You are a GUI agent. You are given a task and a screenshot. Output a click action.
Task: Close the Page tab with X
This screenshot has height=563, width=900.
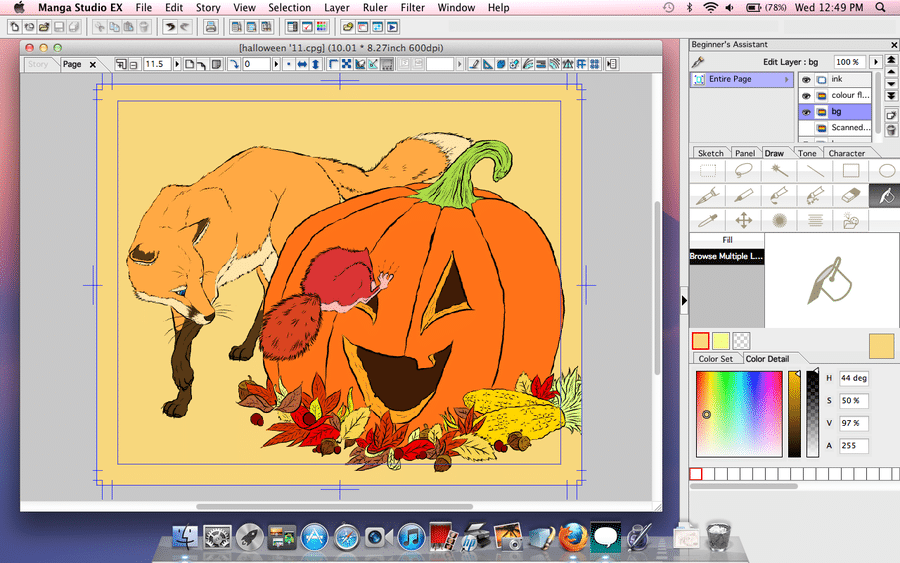point(92,65)
